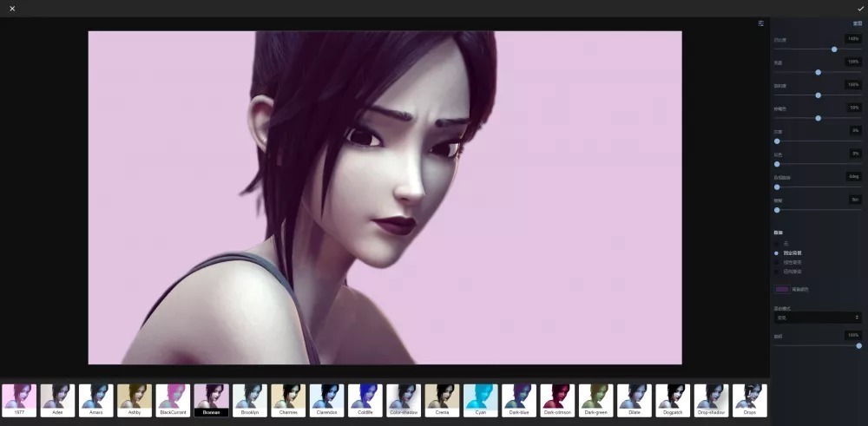This screenshot has height=426, width=868.
Task: Confirm edits with the checkmark icon
Action: (860, 9)
